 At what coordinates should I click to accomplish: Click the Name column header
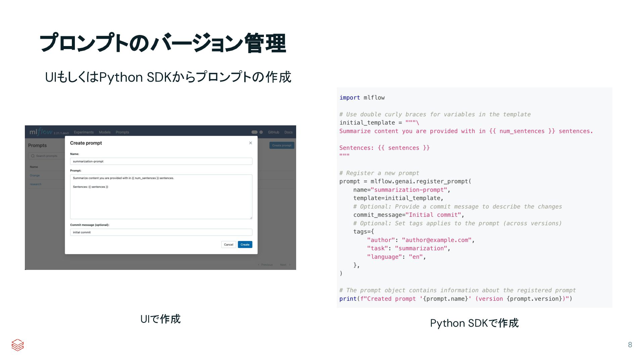(x=34, y=167)
